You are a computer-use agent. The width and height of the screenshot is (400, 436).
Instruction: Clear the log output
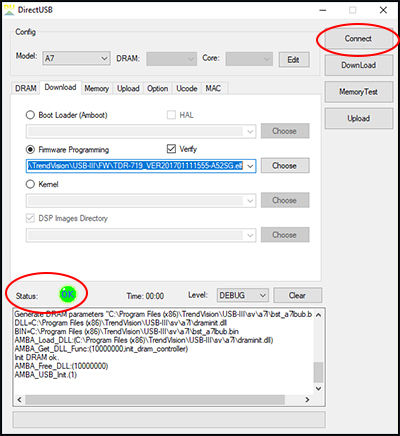[x=297, y=296]
